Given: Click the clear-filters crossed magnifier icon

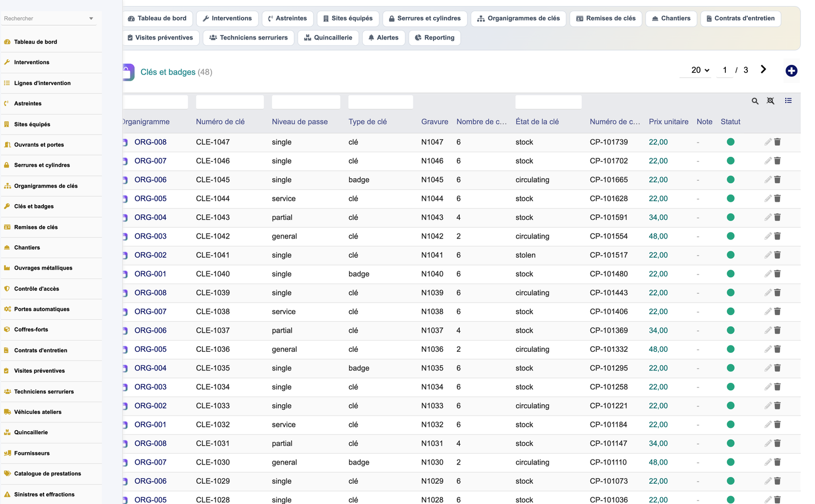Looking at the screenshot, I should (770, 101).
